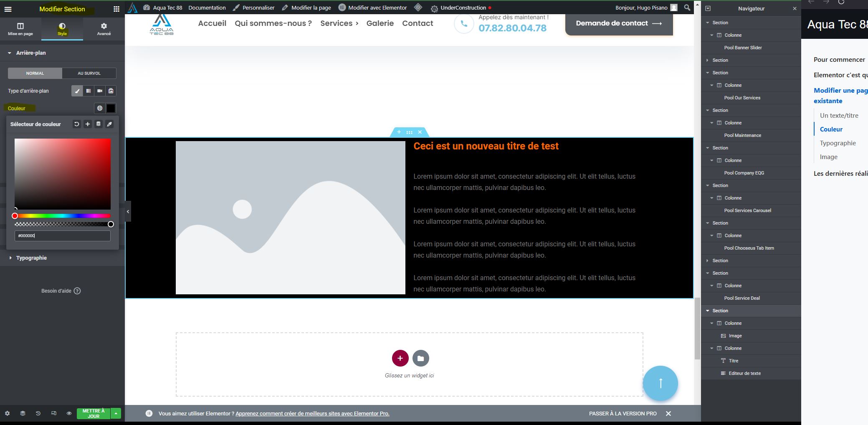Select the gradient background type icon

tap(89, 91)
